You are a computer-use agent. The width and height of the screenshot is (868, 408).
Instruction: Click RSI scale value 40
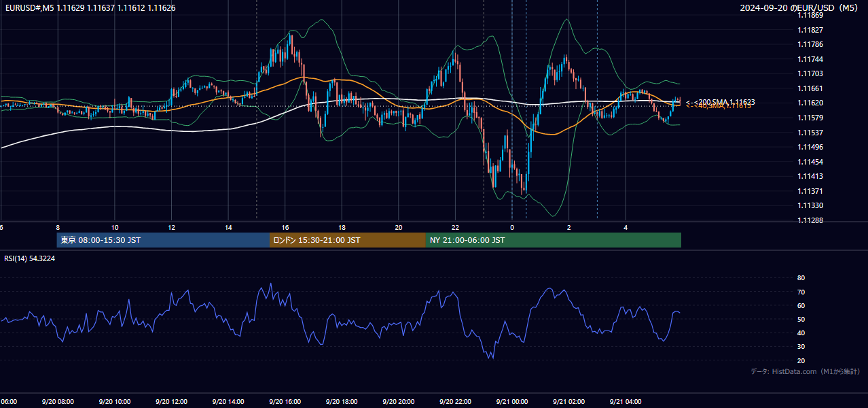coord(801,333)
